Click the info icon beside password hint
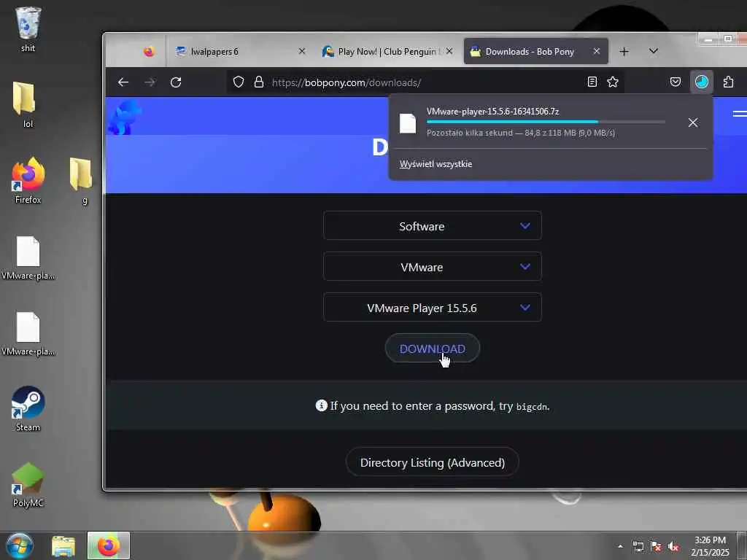The width and height of the screenshot is (747, 560). [321, 405]
